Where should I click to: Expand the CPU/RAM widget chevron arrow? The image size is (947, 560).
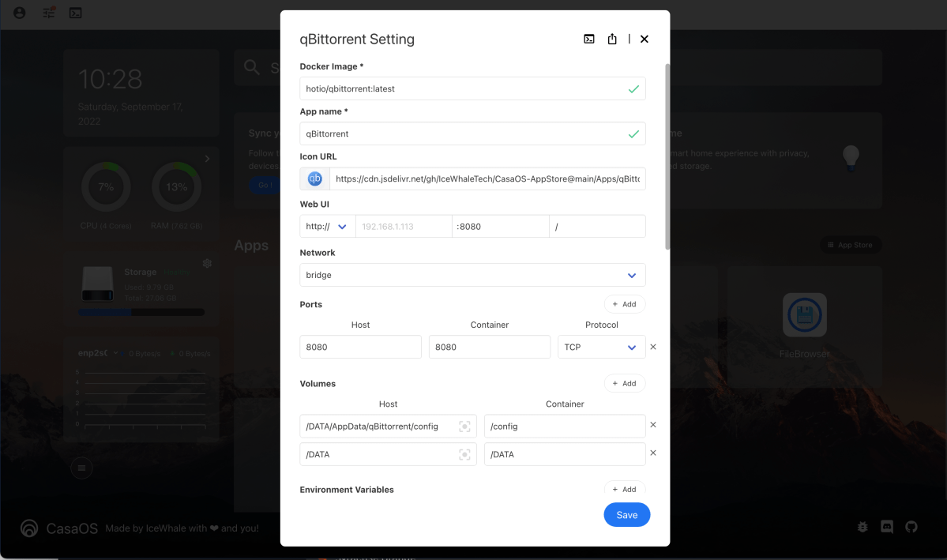tap(207, 159)
